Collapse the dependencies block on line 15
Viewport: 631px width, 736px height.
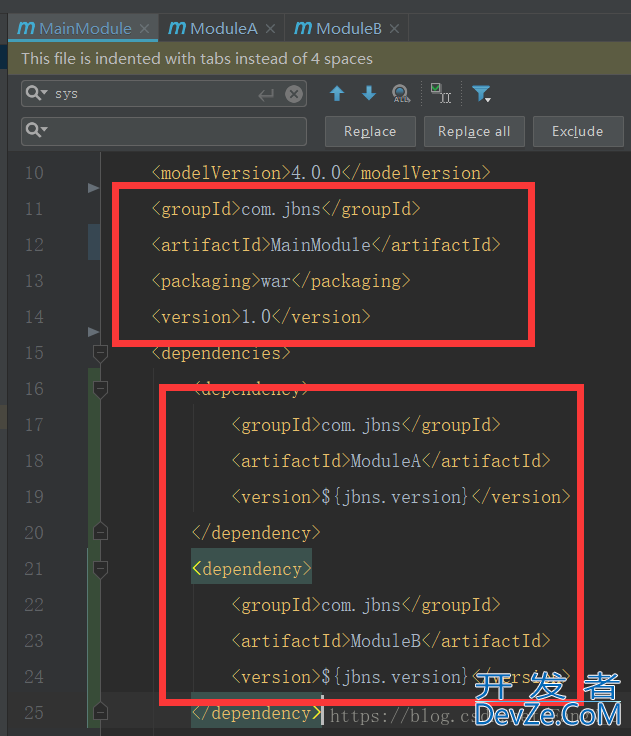[x=100, y=353]
